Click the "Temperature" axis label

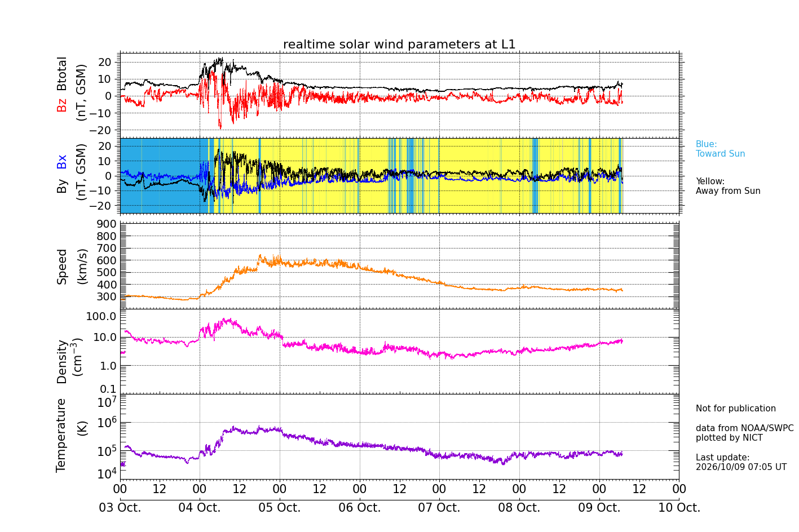pos(61,435)
